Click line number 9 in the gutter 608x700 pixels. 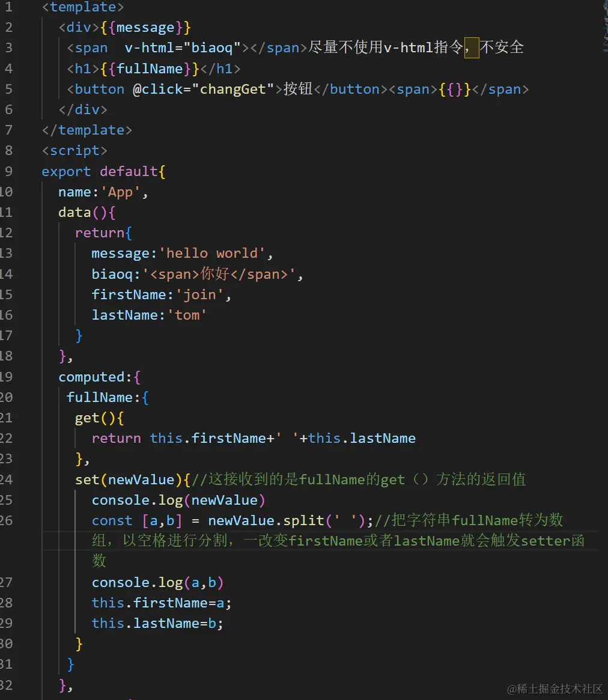pyautogui.click(x=8, y=171)
